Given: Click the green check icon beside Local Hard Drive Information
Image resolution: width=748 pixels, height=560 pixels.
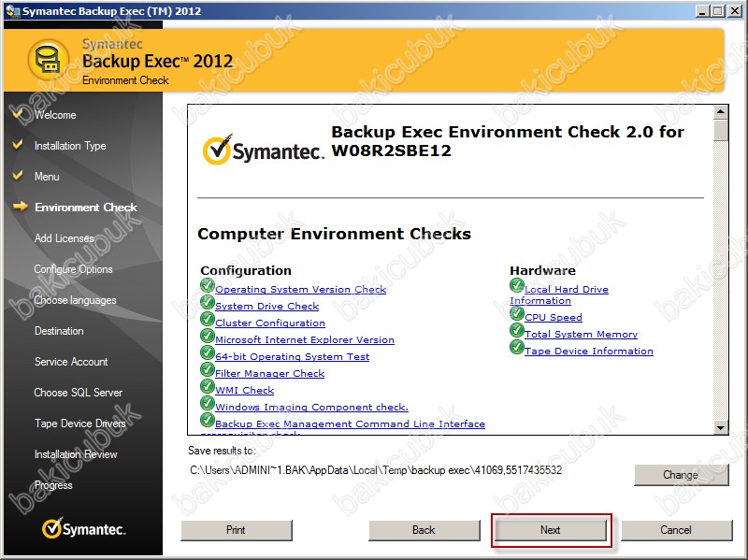Looking at the screenshot, I should (x=517, y=285).
